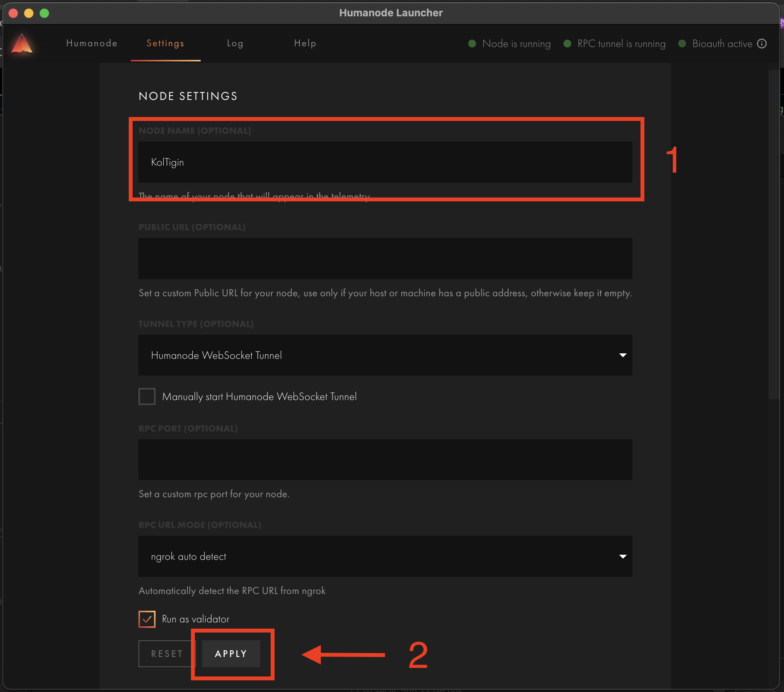Click the Reset button
This screenshot has height=692, width=784.
(166, 654)
